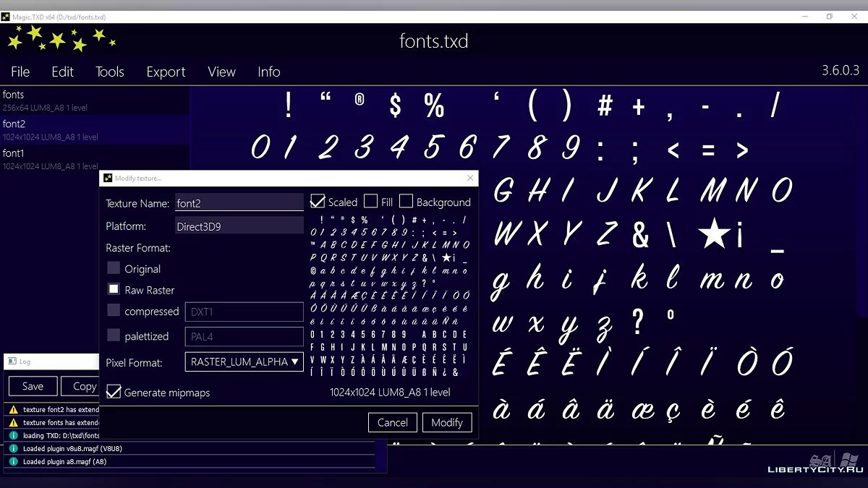Click the Log window title icon
This screenshot has height=488, width=868.
point(12,361)
